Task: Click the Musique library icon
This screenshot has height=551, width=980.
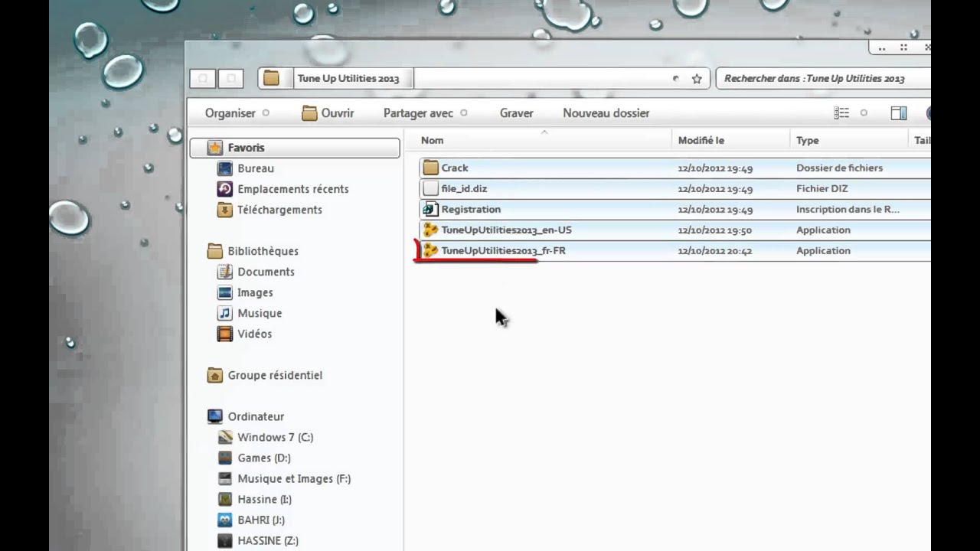Action: pos(224,313)
